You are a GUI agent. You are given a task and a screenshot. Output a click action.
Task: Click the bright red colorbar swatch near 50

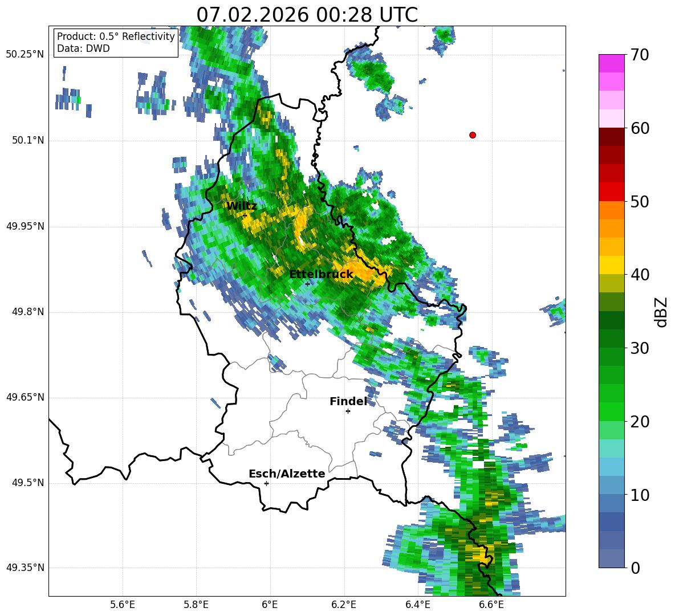(x=611, y=191)
